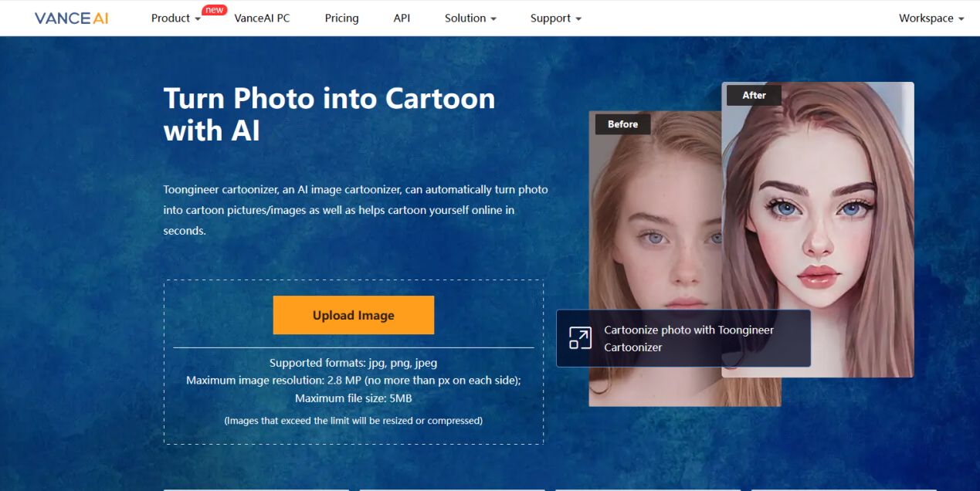
Task: Go to VanceAI PC page
Action: pos(262,19)
